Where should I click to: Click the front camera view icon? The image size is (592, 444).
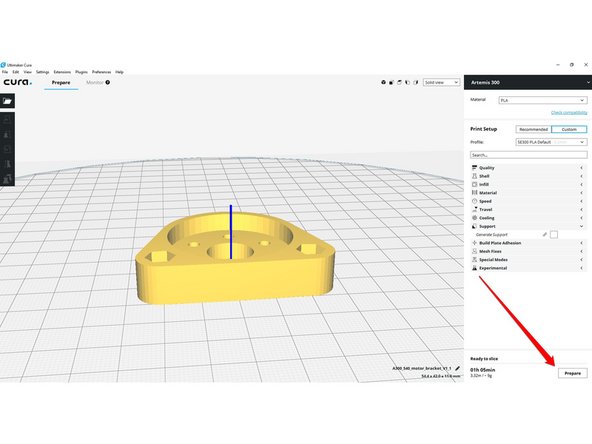pyautogui.click(x=391, y=82)
